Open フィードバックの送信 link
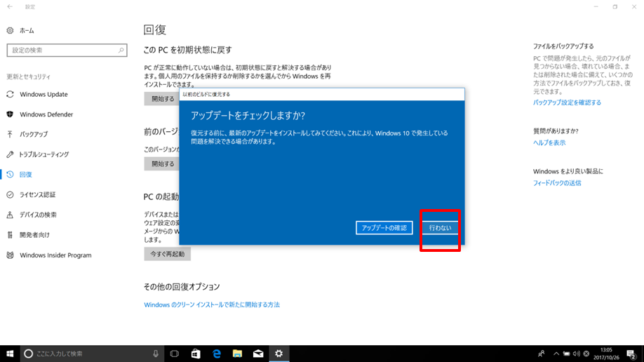The width and height of the screenshot is (644, 362). pos(557,183)
